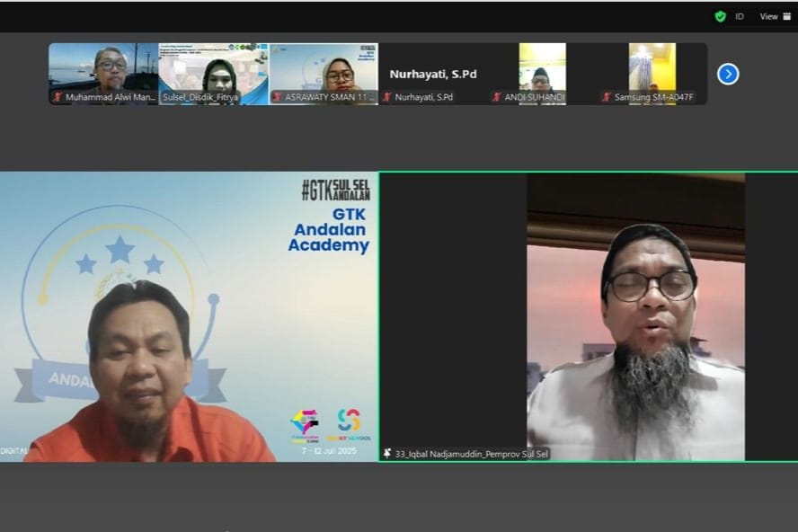The height and width of the screenshot is (532, 798).
Task: Click the GTK Andalan Academy video tile
Action: pos(189,316)
